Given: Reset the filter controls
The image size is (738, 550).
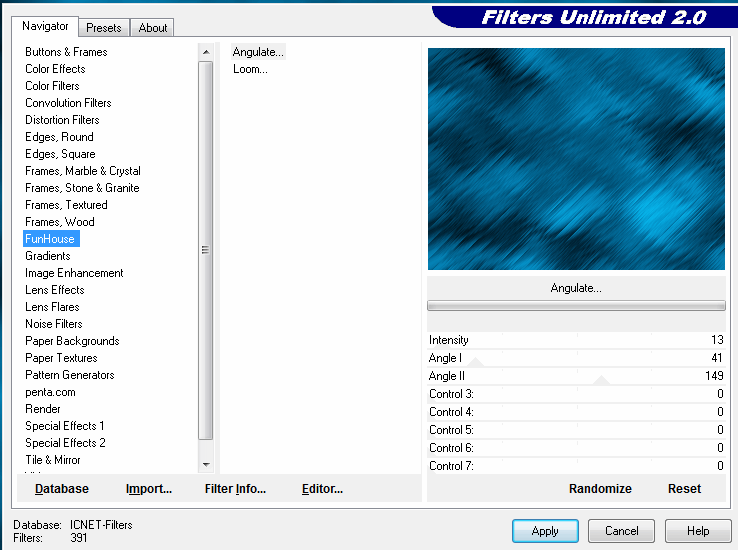Looking at the screenshot, I should point(684,489).
